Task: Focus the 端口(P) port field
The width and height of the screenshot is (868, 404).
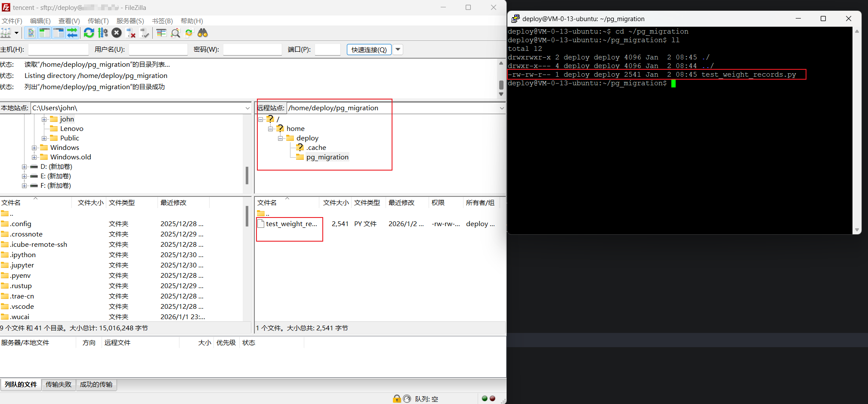Action: tap(327, 50)
